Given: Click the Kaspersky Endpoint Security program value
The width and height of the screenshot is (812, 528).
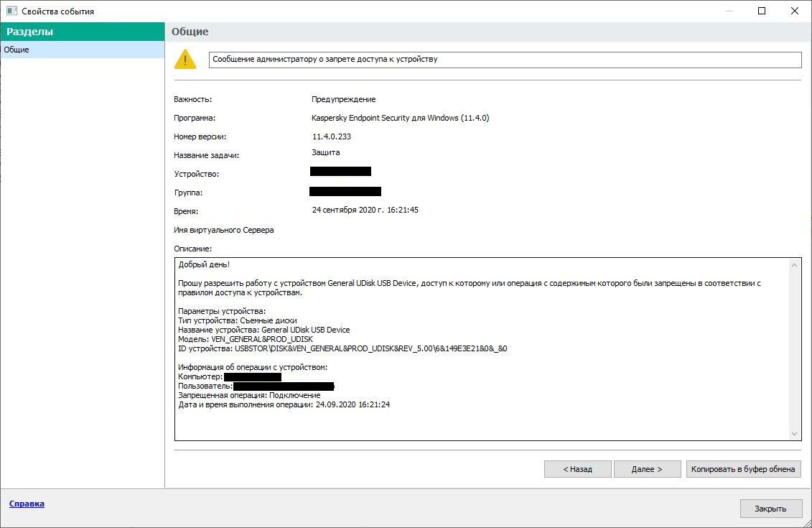Looking at the screenshot, I should tap(401, 118).
